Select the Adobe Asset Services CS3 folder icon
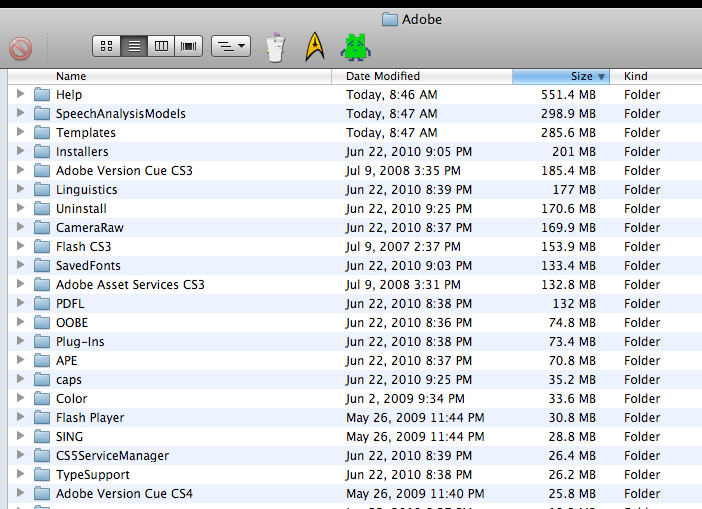 click(x=42, y=284)
